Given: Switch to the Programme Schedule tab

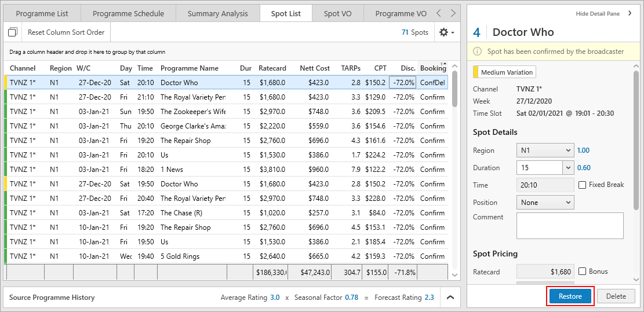Looking at the screenshot, I should (128, 13).
